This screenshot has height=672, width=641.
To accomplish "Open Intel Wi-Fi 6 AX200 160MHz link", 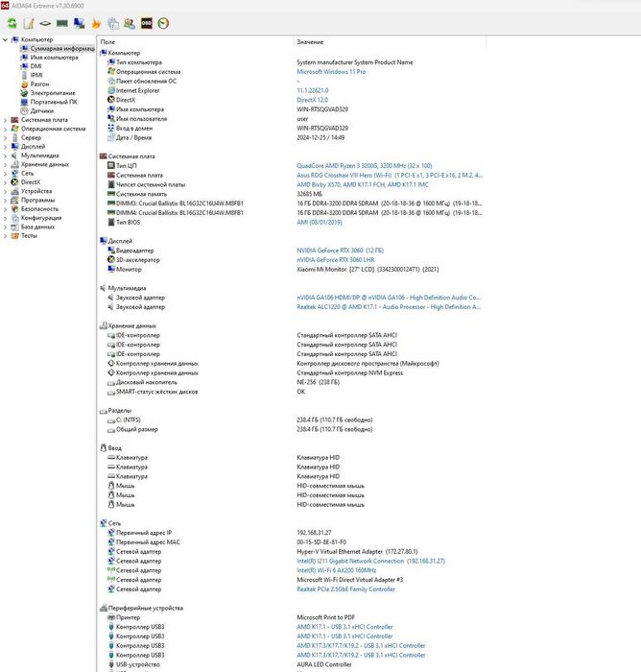I will (337, 570).
